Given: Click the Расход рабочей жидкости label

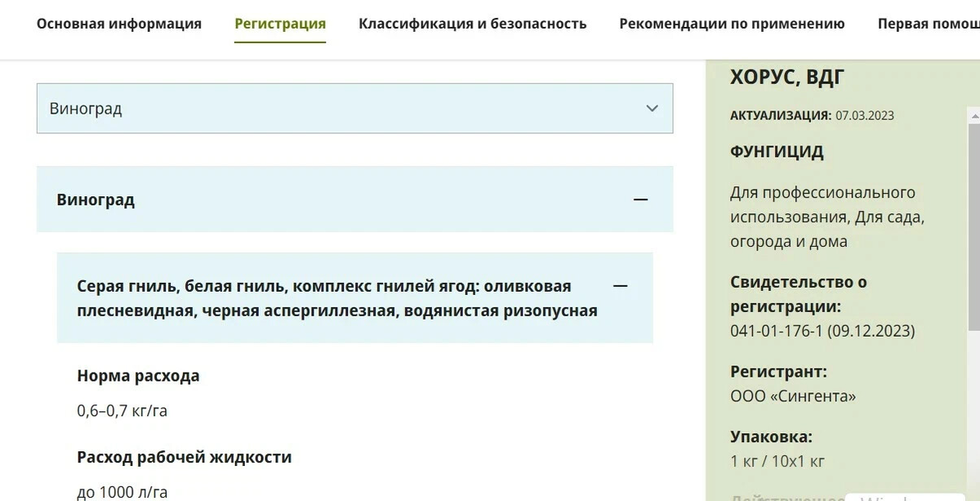Looking at the screenshot, I should click(184, 457).
